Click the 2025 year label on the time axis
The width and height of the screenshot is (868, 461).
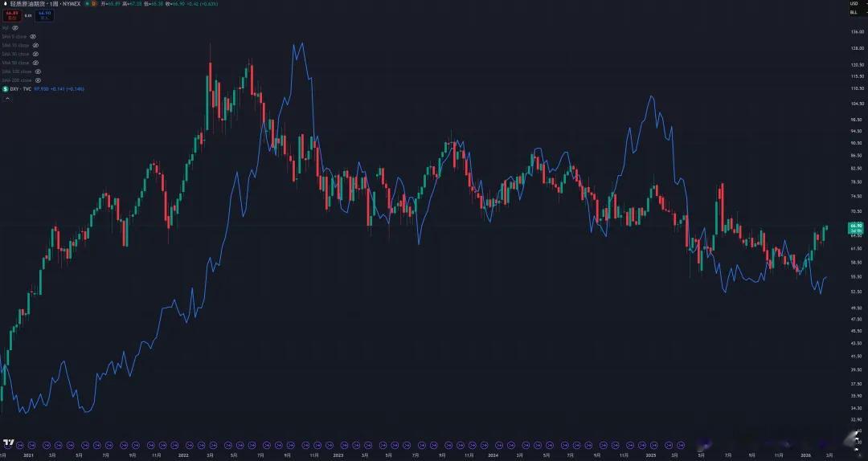click(x=650, y=455)
